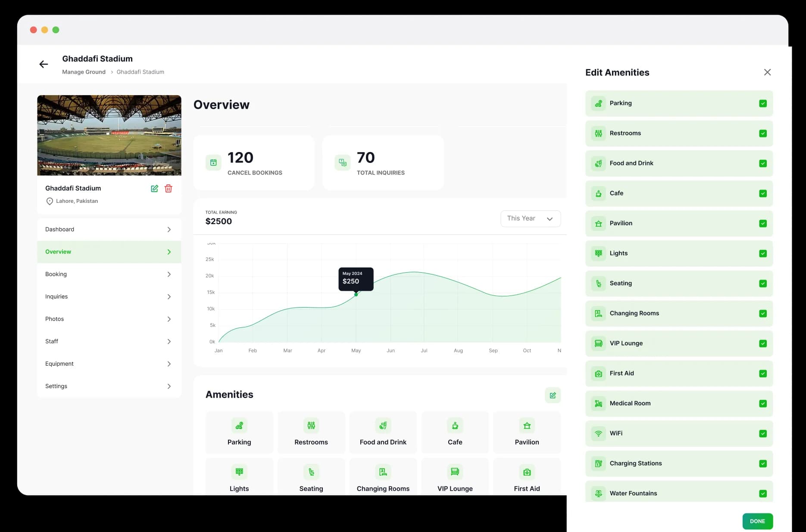
Task: Click the 120 Cancel Bookings card
Action: coord(254,162)
